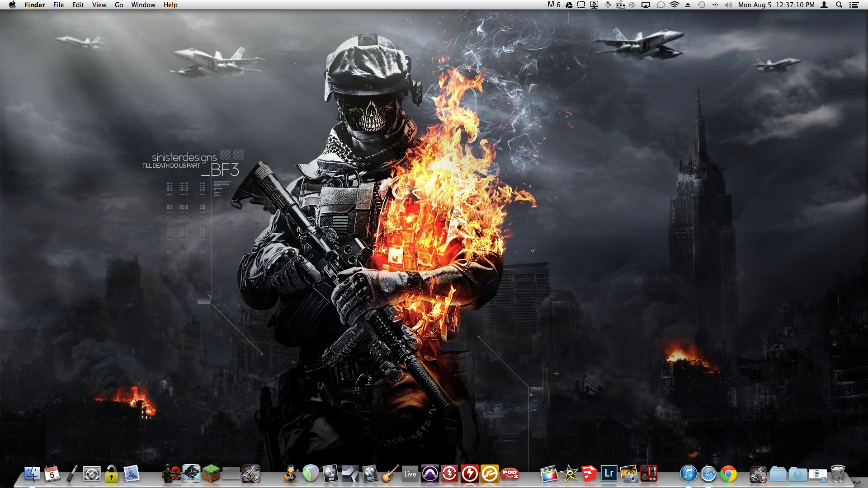
Task: Open Adobe Lightroom Lr icon
Action: click(x=609, y=474)
